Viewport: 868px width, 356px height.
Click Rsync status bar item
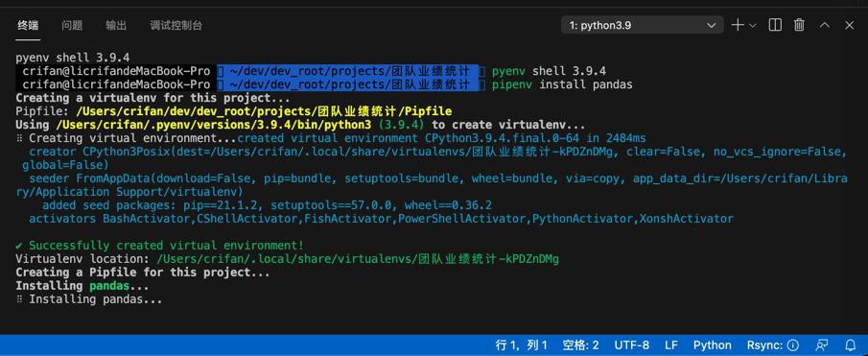click(x=773, y=345)
